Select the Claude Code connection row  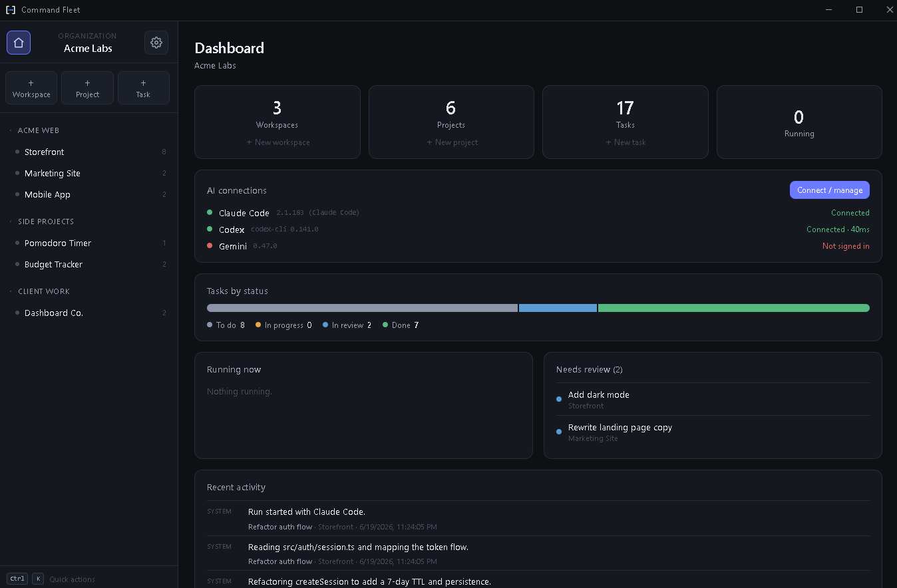[538, 213]
